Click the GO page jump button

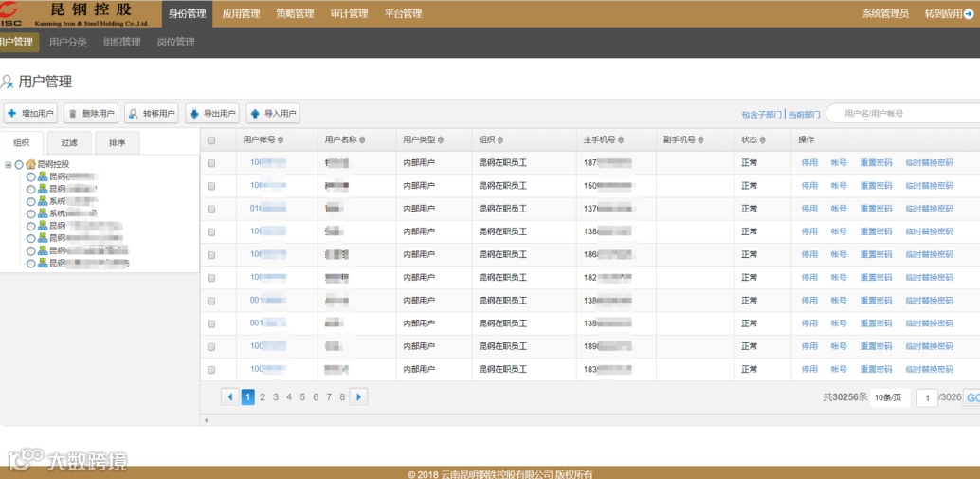click(971, 397)
